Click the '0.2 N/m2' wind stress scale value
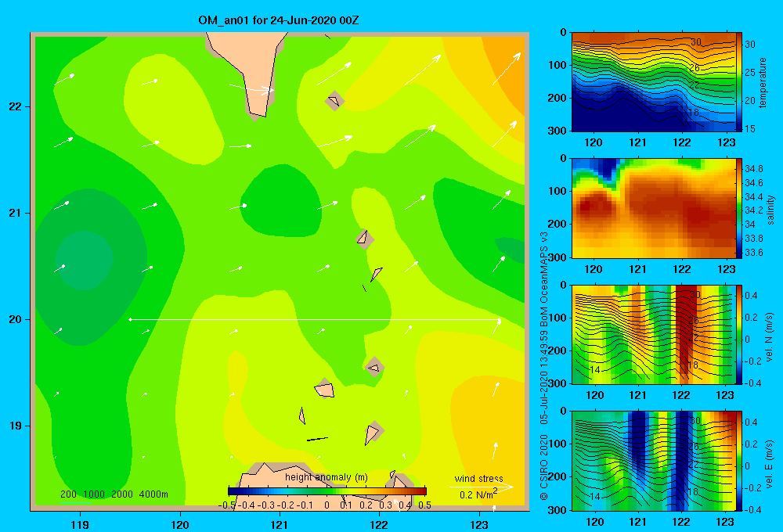This screenshot has width=783, height=532. coord(478,494)
